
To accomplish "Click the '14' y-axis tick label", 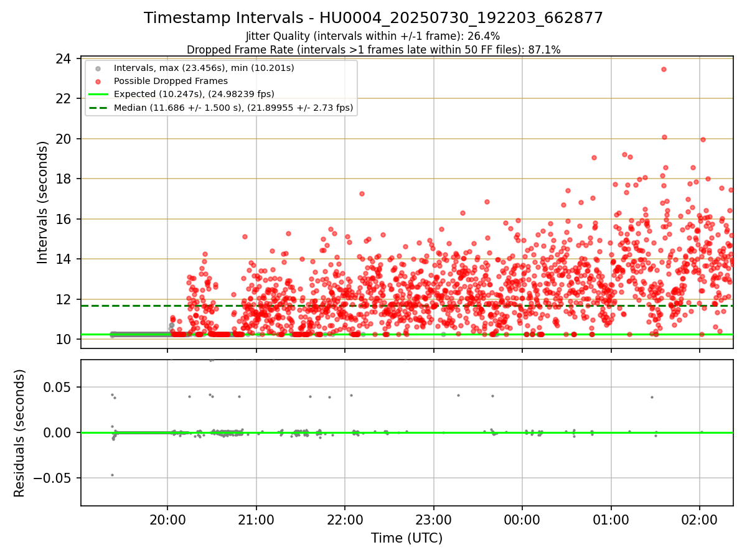I will [63, 259].
